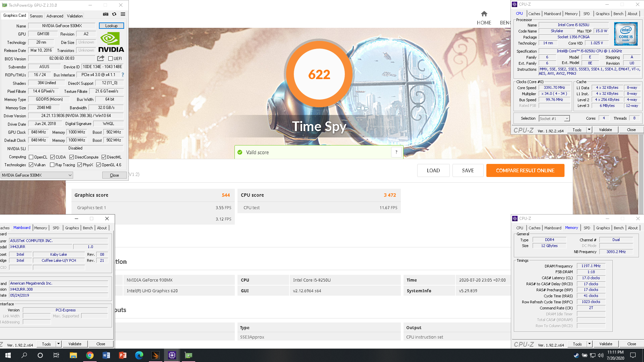
Task: Click HOME in 3DMark navigation
Action: (x=484, y=23)
